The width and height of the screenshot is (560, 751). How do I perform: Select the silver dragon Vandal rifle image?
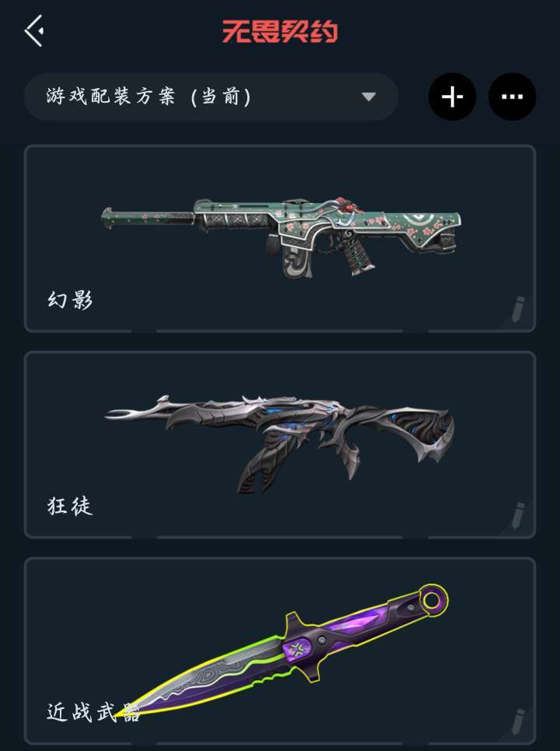tap(279, 443)
